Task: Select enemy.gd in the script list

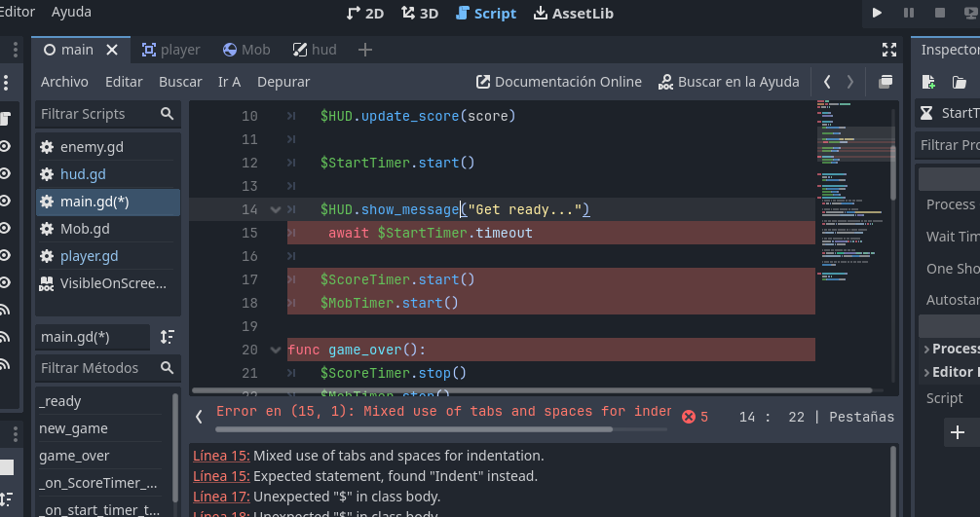Action: coord(92,147)
